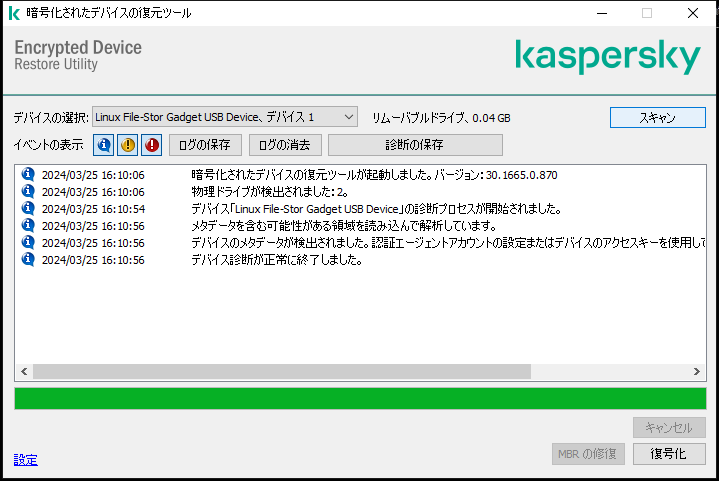The image size is (719, 481).
Task: Click the 診断の保存 (save diagnostics) button
Action: point(415,145)
